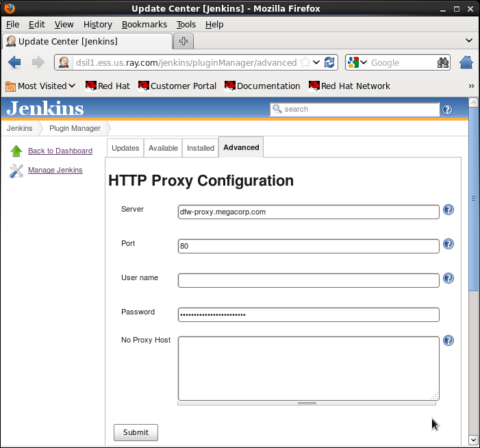Show more bookmarks via toolbar chevron
This screenshot has height=448, width=480.
(471, 86)
